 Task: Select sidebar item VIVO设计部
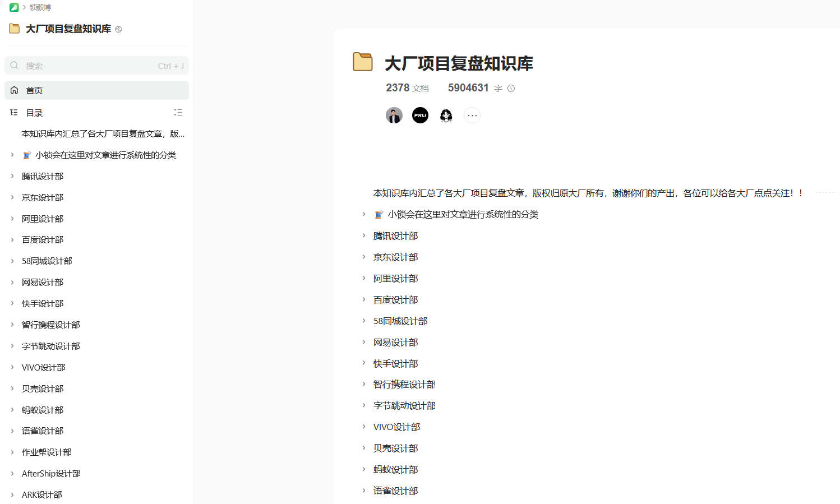(x=44, y=367)
